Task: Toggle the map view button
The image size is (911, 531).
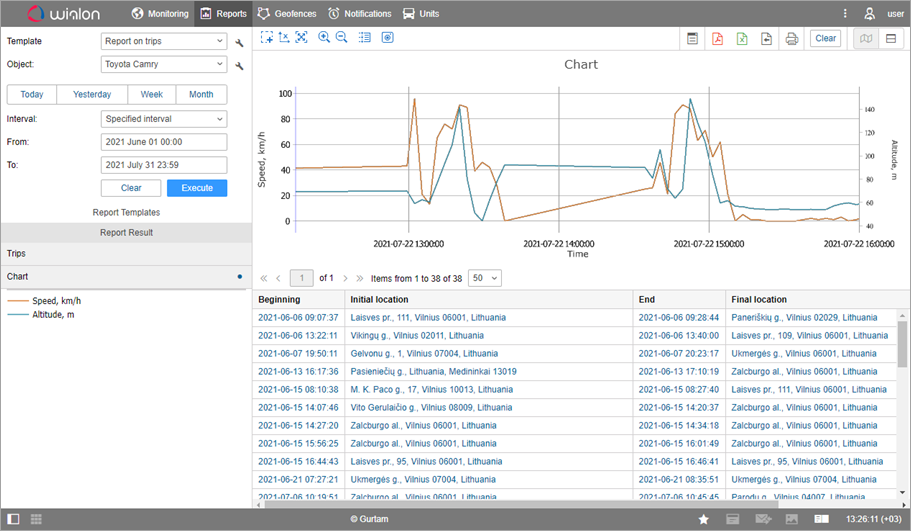Action: point(866,39)
